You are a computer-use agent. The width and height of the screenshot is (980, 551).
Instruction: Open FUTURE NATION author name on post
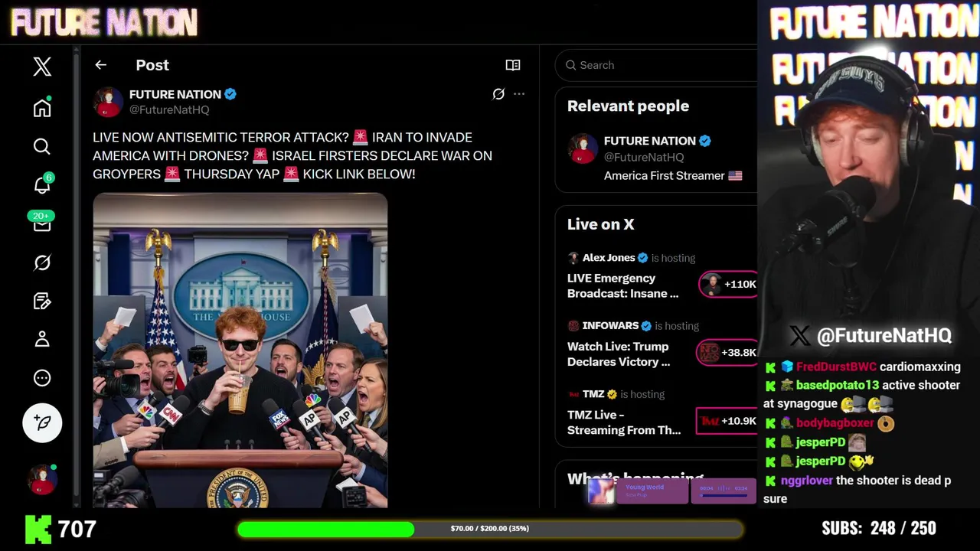(x=175, y=94)
